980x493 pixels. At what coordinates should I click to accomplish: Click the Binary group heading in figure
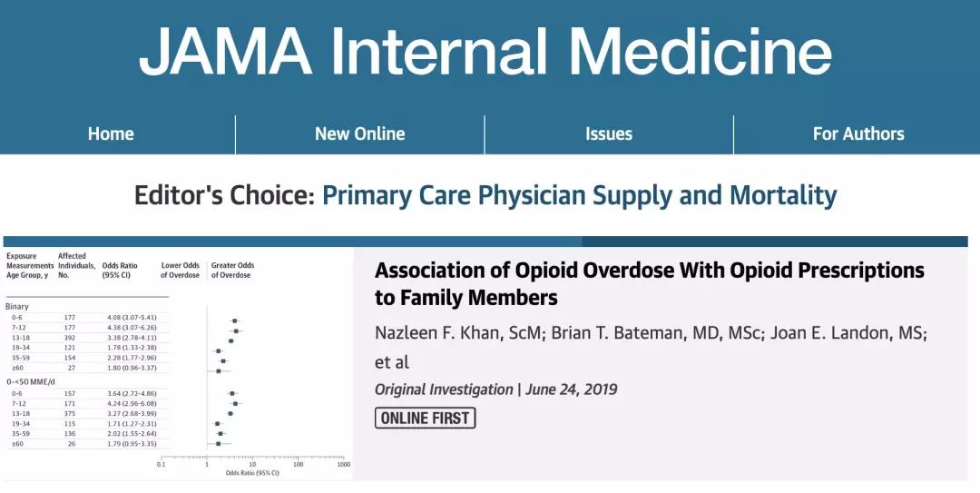(x=17, y=307)
